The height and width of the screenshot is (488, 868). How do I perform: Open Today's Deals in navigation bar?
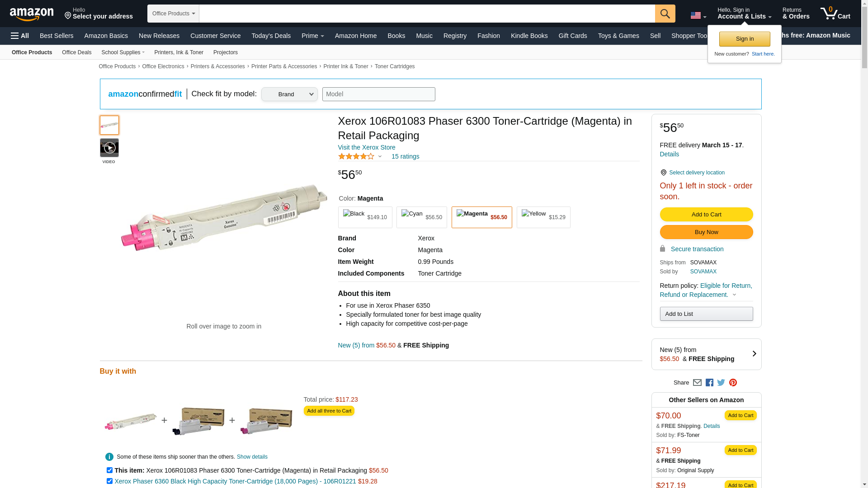tap(271, 36)
